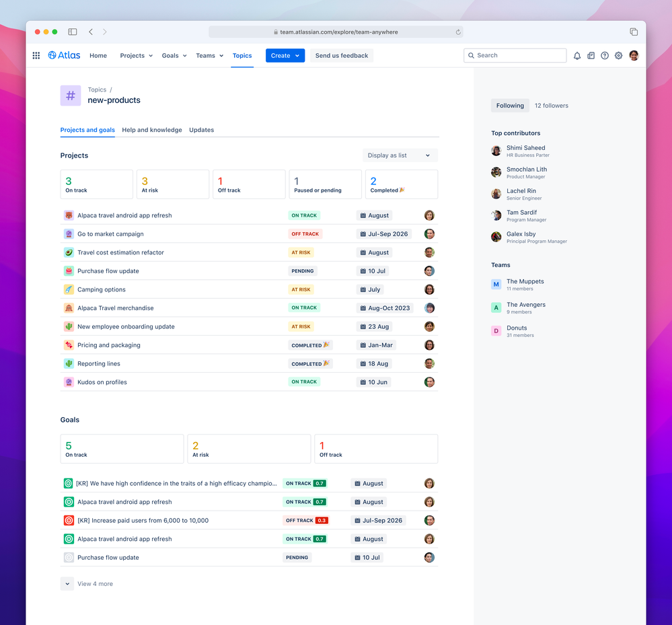672x625 pixels.
Task: Click the Kudos on profiles project icon
Action: 69,382
